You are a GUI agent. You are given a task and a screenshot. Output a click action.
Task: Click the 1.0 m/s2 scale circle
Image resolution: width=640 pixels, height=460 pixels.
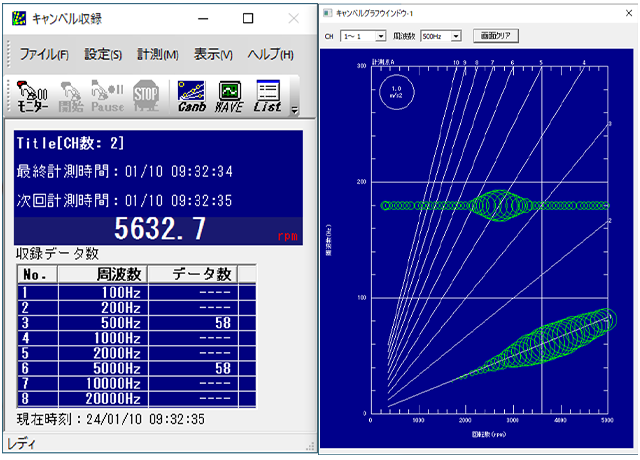pos(396,92)
